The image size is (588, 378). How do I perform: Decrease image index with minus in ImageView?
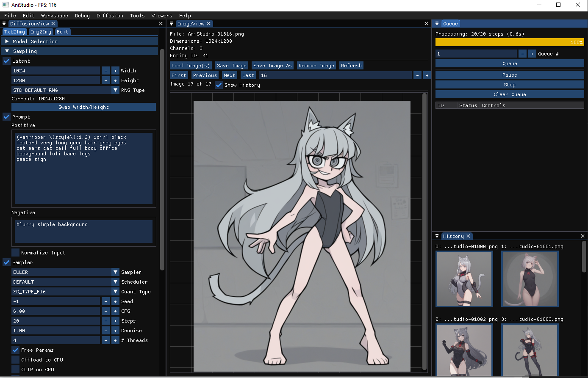417,75
